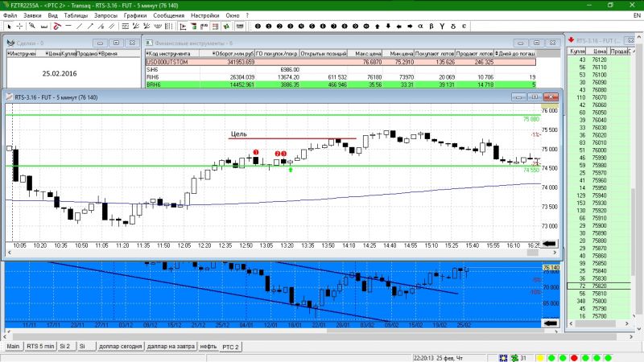Switch to the нефть tab
Viewport: 644px width, 362px height.
(208, 346)
